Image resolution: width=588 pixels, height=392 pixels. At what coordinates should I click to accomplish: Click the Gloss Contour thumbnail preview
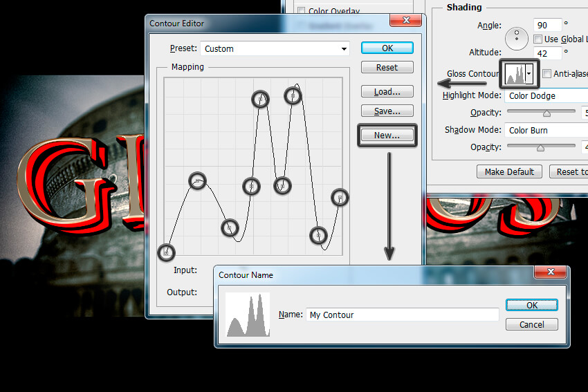[x=515, y=73]
